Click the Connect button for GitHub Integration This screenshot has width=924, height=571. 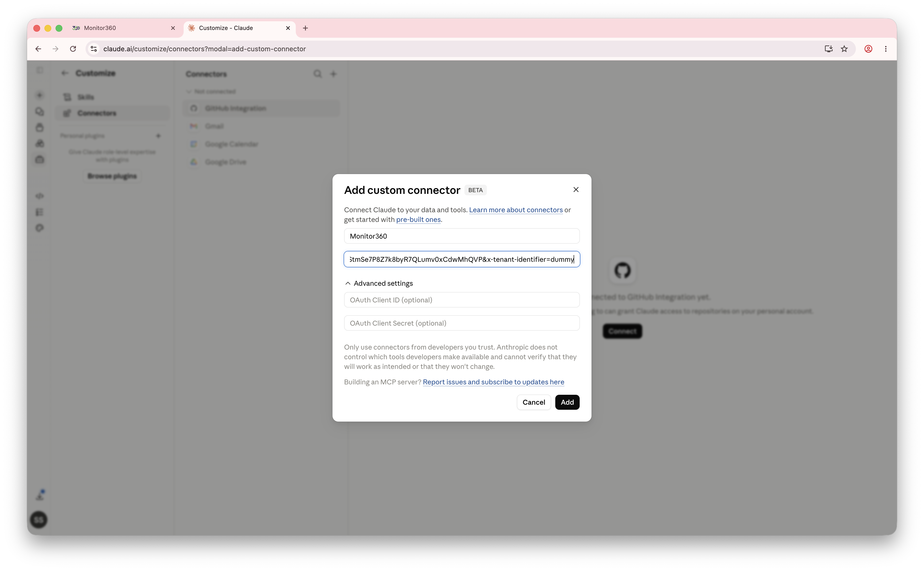tap(622, 331)
